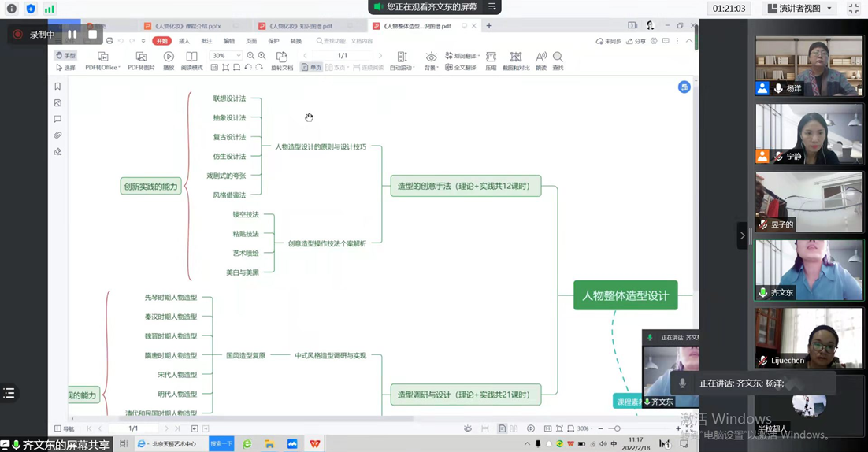Toggle the 手型 hand tool mode
This screenshot has width=868, height=452.
(x=65, y=56)
